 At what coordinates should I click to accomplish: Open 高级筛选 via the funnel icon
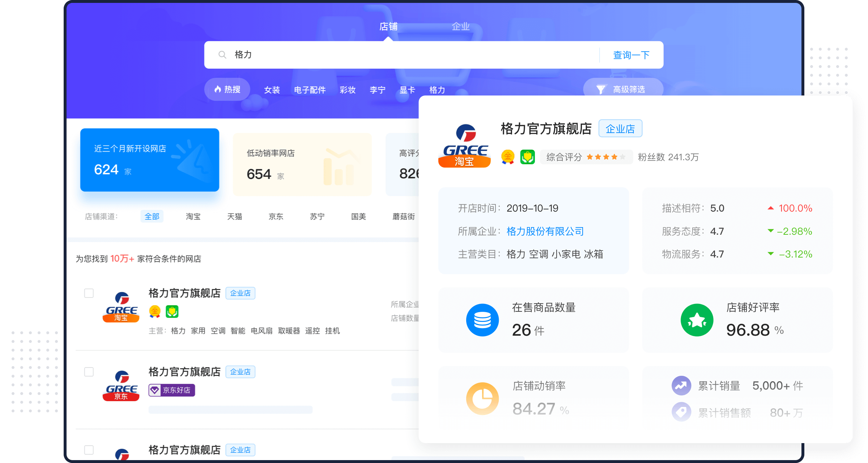click(600, 89)
